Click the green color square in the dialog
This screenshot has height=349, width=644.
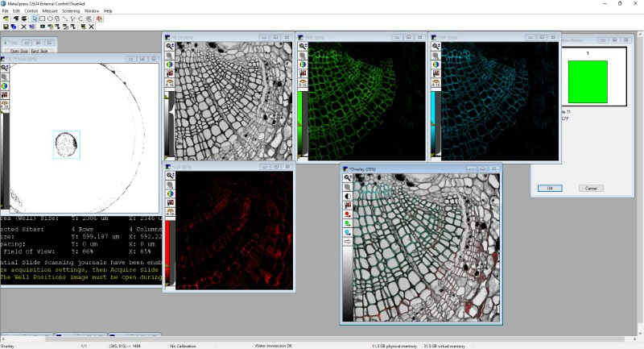586,81
